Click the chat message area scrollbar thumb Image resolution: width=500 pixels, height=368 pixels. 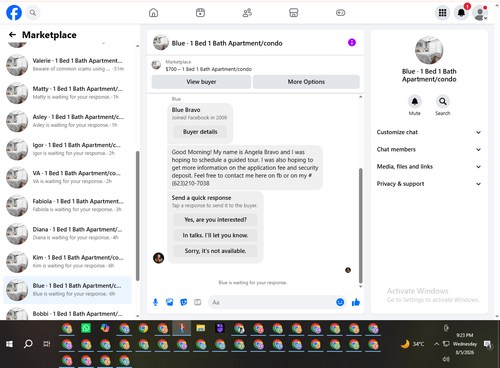(360, 226)
